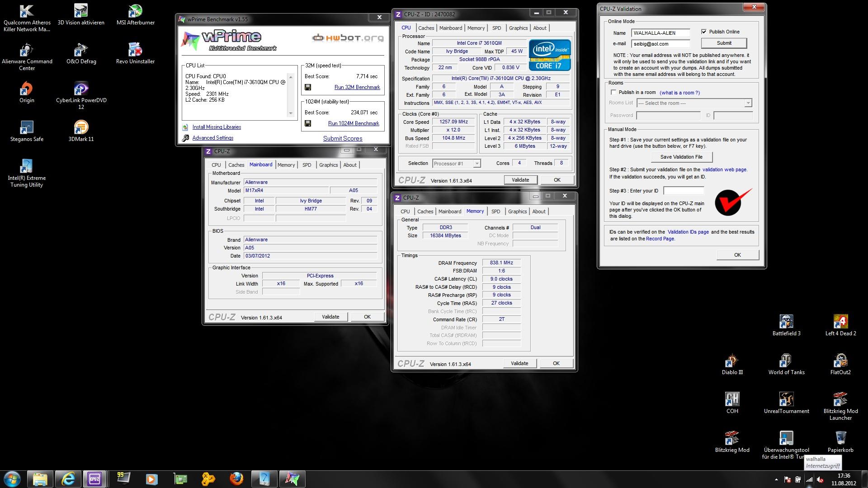
Task: Open the COH desktop icon
Action: [732, 404]
